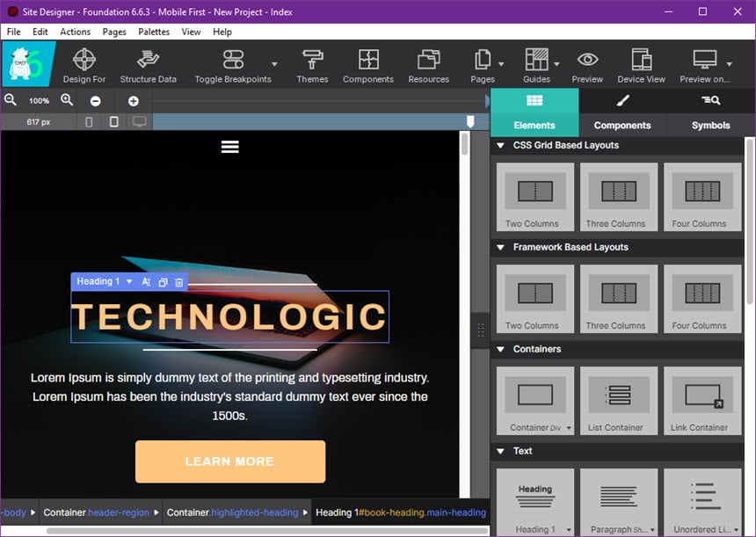Image resolution: width=756 pixels, height=537 pixels.
Task: Collapse the Containers section
Action: 500,349
